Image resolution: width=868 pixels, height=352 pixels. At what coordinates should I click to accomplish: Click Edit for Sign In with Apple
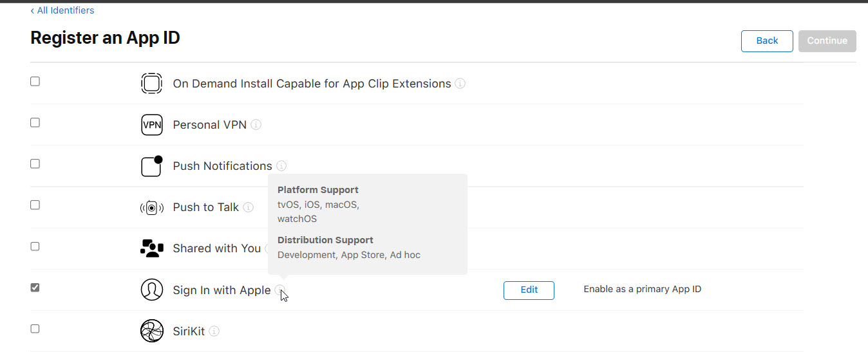point(529,290)
